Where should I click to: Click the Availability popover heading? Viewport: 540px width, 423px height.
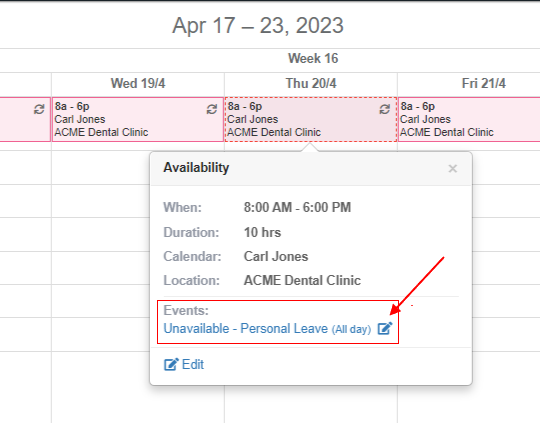point(196,168)
